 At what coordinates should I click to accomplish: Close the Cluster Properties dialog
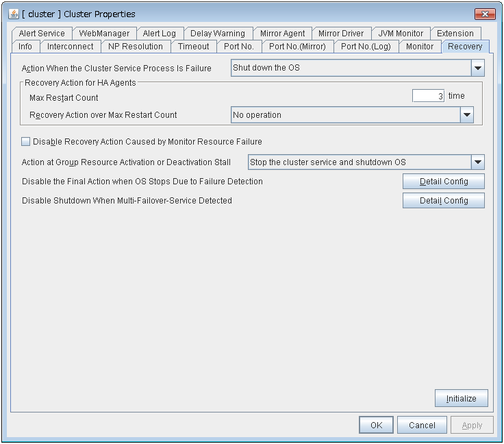(x=485, y=14)
